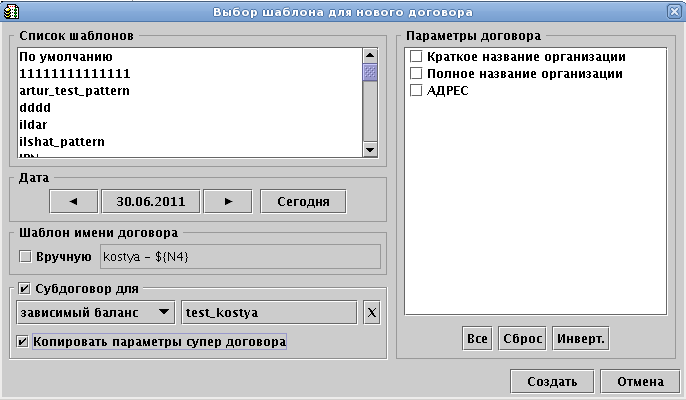
Task: Select artur_test_pattern from template list
Action: pyautogui.click(x=75, y=91)
